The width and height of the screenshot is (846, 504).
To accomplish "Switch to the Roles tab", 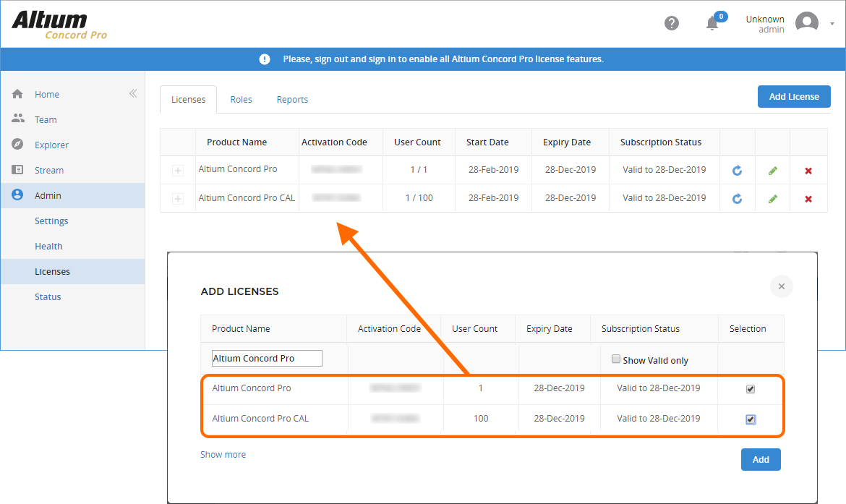I will pos(241,100).
